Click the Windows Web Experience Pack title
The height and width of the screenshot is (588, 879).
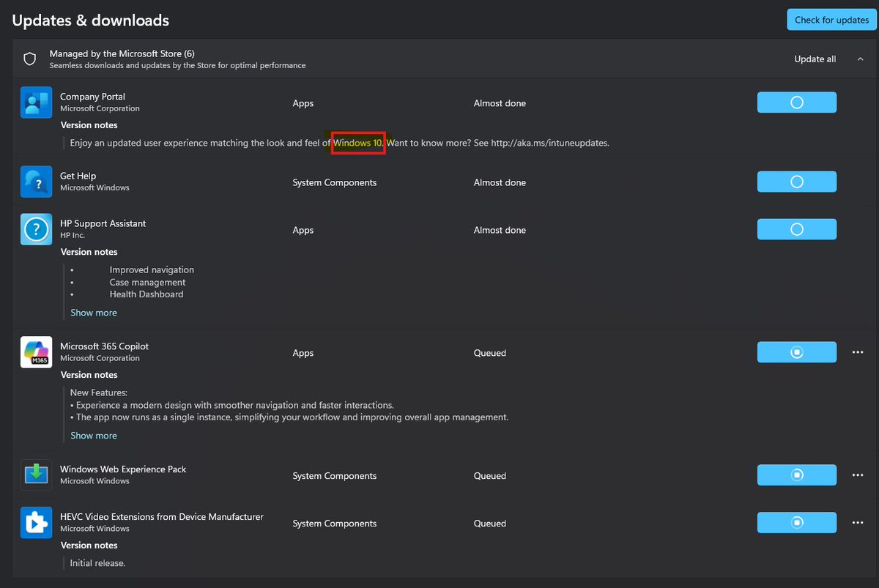tap(123, 469)
